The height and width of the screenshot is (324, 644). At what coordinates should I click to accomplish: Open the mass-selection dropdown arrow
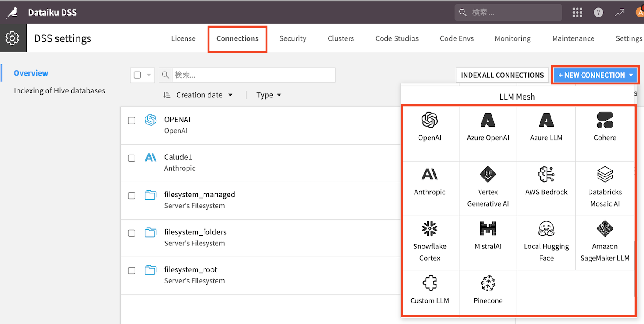pos(149,75)
